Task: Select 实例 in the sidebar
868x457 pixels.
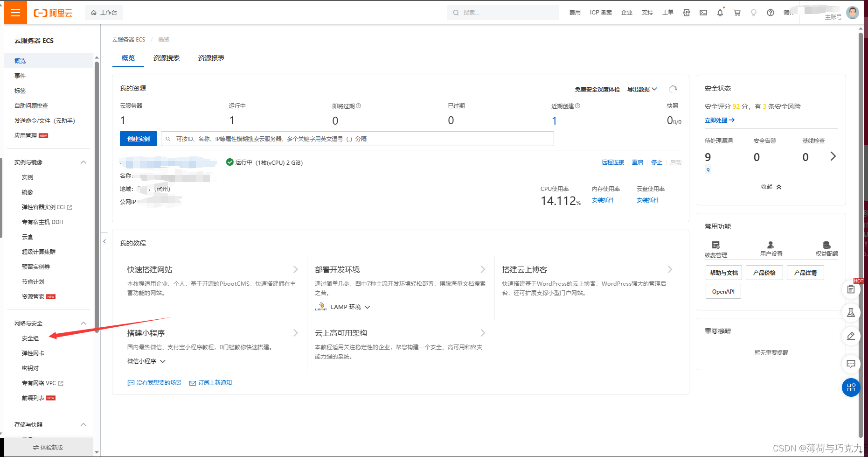Action: [28, 177]
